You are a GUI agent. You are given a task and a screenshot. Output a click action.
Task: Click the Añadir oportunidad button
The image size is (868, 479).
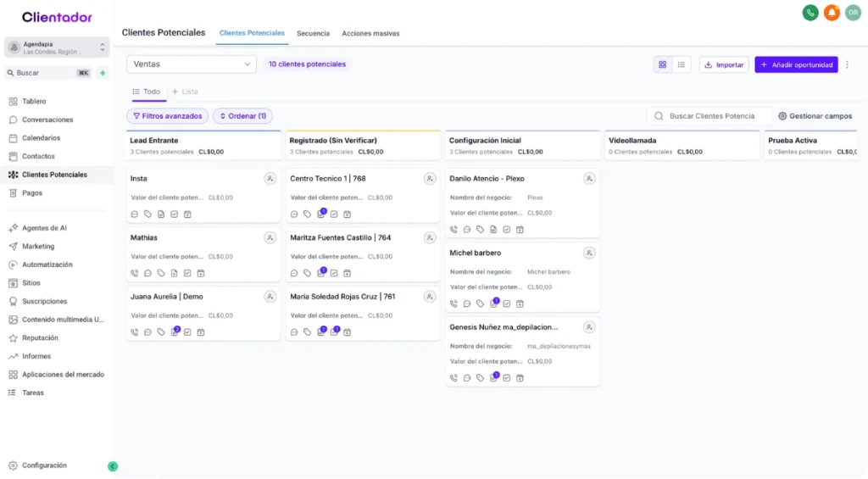796,64
